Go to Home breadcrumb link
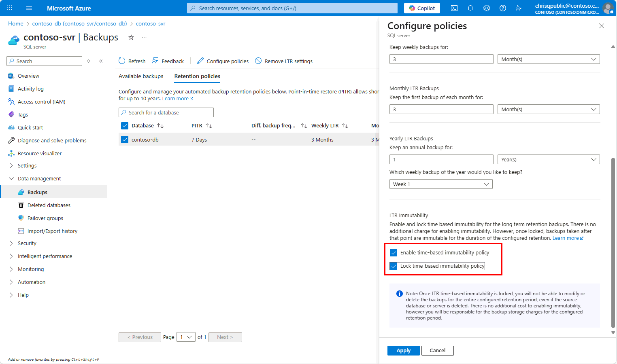This screenshot has height=364, width=617. pos(16,23)
